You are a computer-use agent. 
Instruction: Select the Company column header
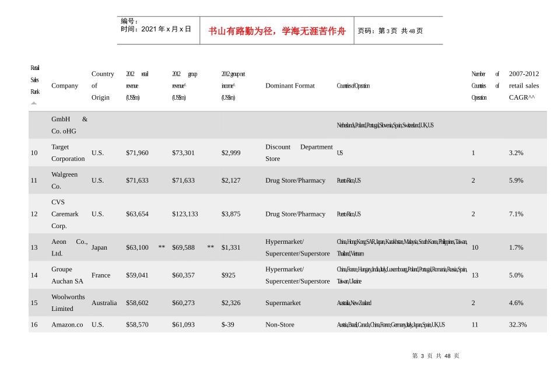(x=65, y=86)
